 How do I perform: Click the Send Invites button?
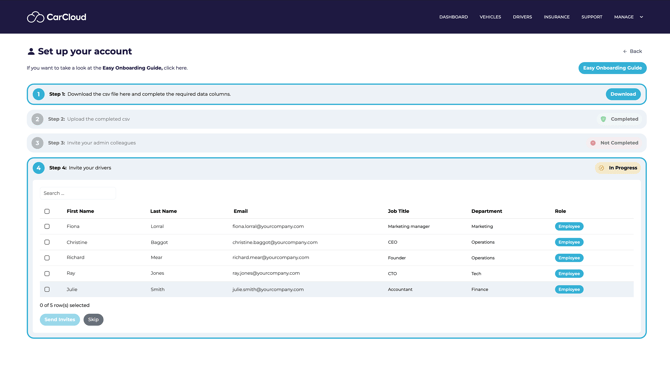pos(60,320)
